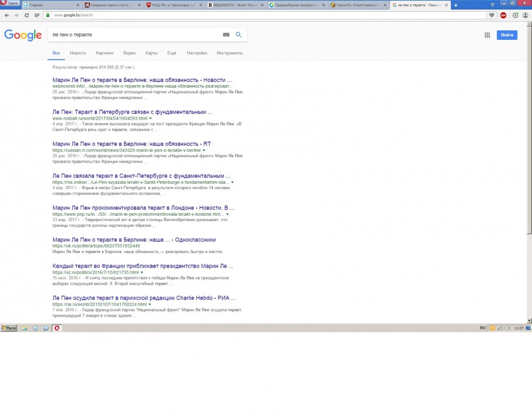Expand dropdown arrow next to pnp.ru URL

click(x=227, y=214)
